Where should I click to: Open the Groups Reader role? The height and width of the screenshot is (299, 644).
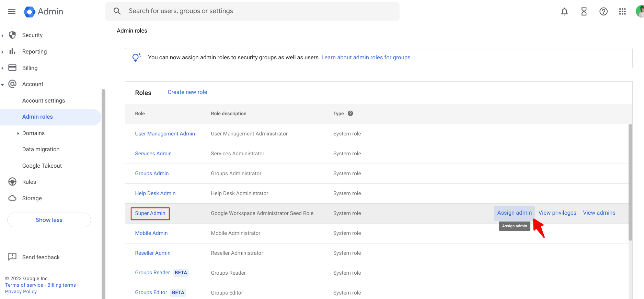[x=152, y=273]
